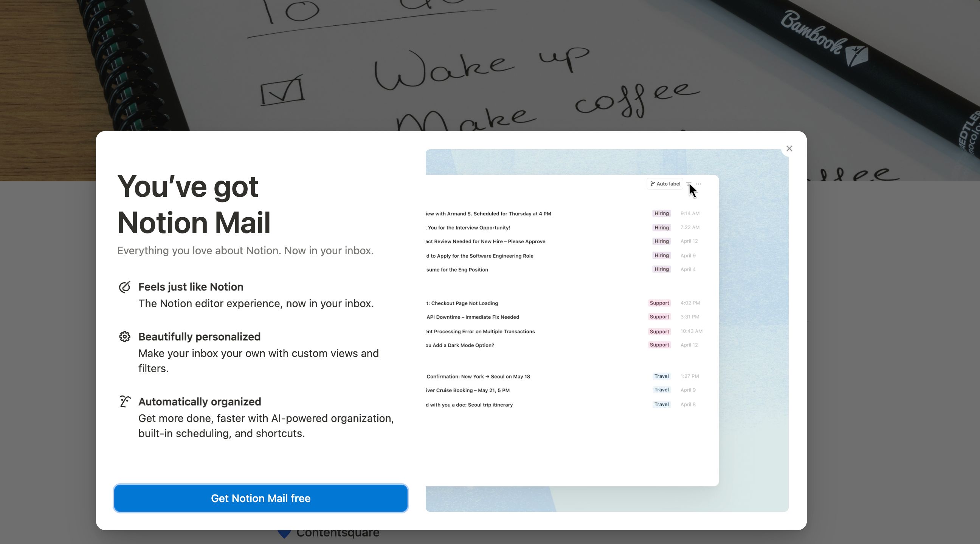Click Travel label on Cruise Booking email
The width and height of the screenshot is (980, 544).
click(x=661, y=389)
